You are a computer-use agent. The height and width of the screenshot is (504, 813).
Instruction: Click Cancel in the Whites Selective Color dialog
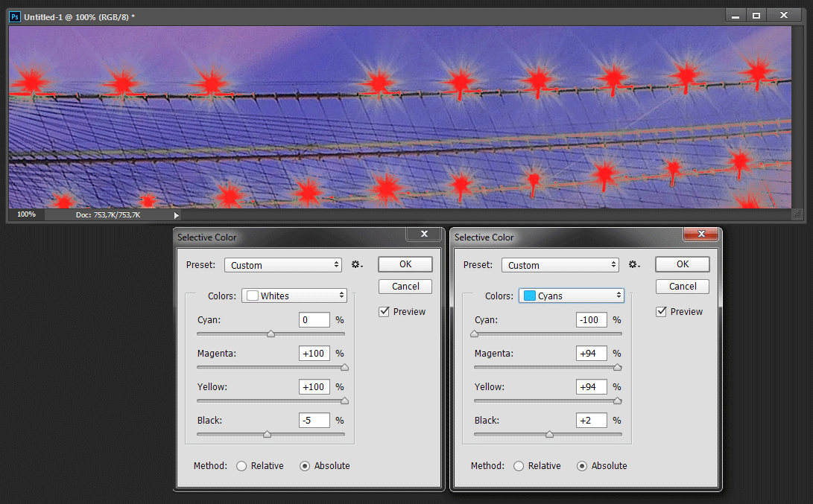(405, 287)
